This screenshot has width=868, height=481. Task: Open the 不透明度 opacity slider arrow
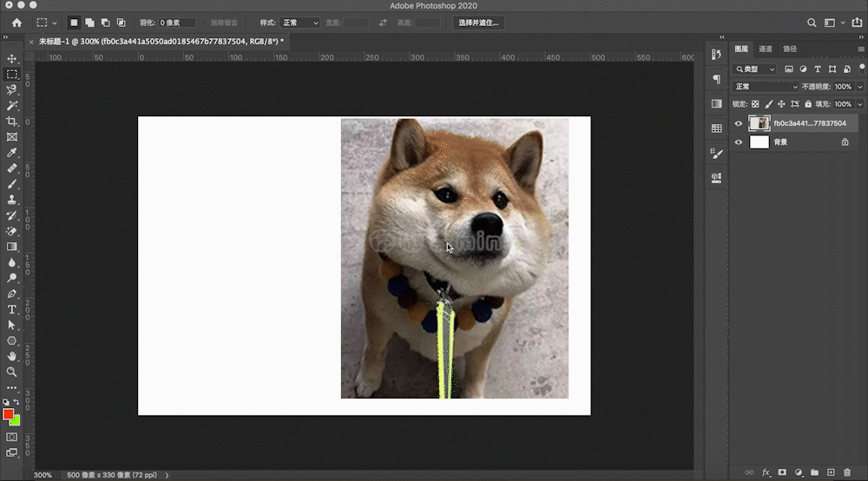pyautogui.click(x=859, y=87)
